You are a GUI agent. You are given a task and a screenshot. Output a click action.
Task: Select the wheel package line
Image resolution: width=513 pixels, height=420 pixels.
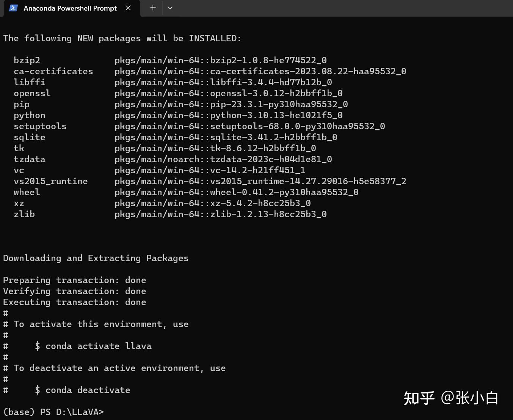click(x=236, y=192)
